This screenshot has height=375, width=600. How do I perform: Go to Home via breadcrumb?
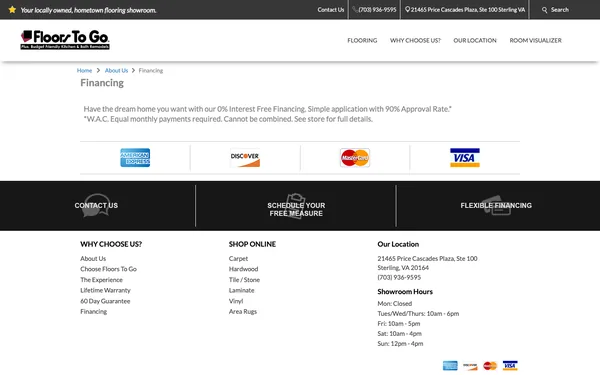click(x=84, y=70)
